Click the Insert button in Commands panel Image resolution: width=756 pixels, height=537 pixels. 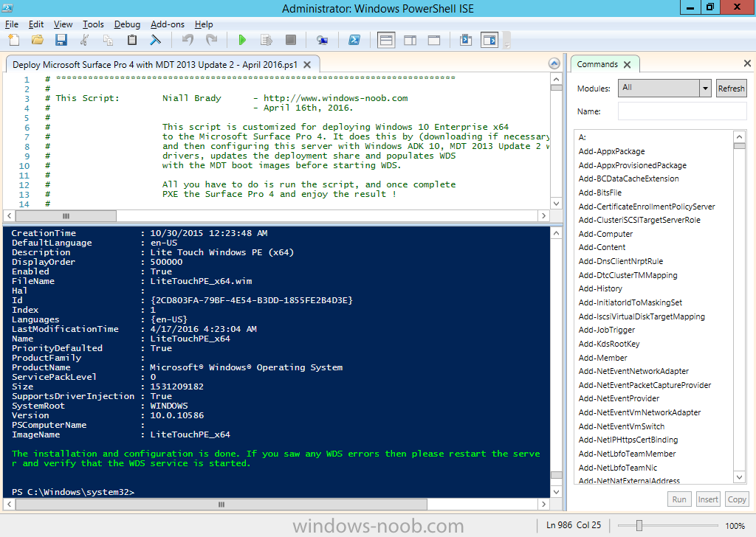point(708,499)
